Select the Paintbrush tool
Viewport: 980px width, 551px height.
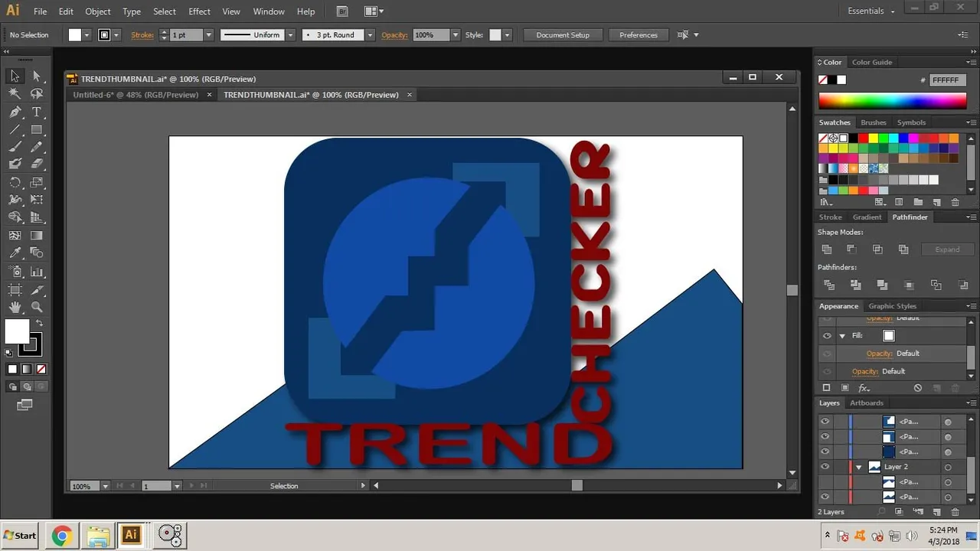pyautogui.click(x=15, y=147)
